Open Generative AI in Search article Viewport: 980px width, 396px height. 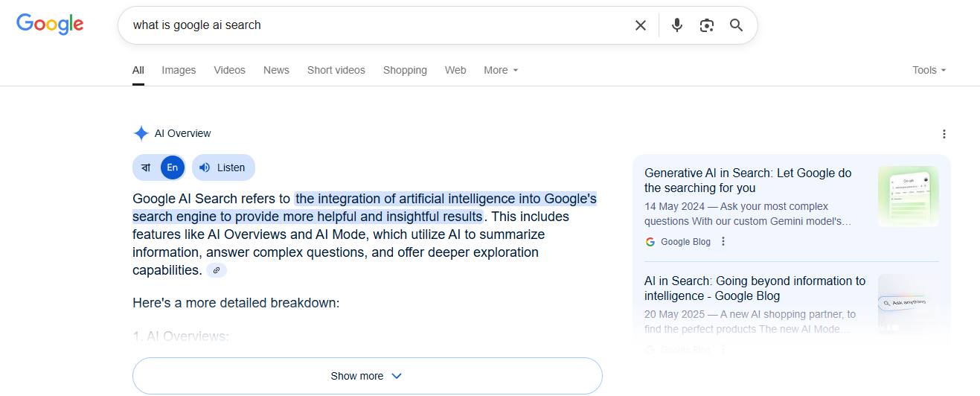pos(747,180)
